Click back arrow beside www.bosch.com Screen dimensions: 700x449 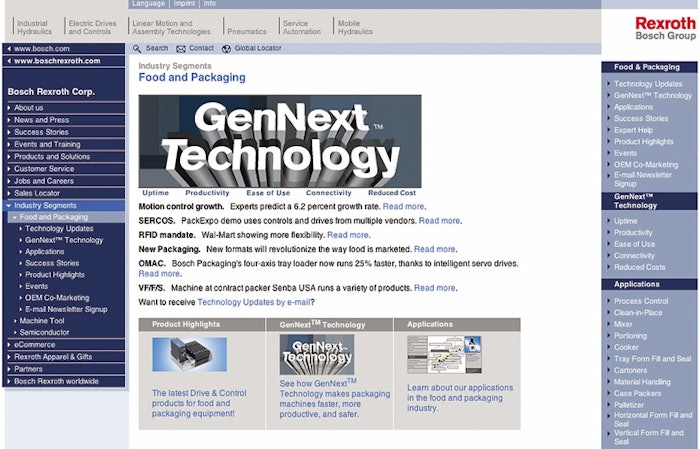[9, 49]
